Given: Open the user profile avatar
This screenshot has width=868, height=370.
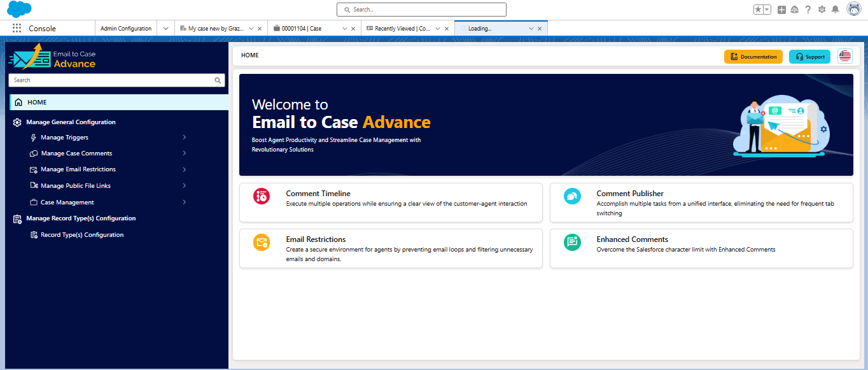Looking at the screenshot, I should (853, 9).
